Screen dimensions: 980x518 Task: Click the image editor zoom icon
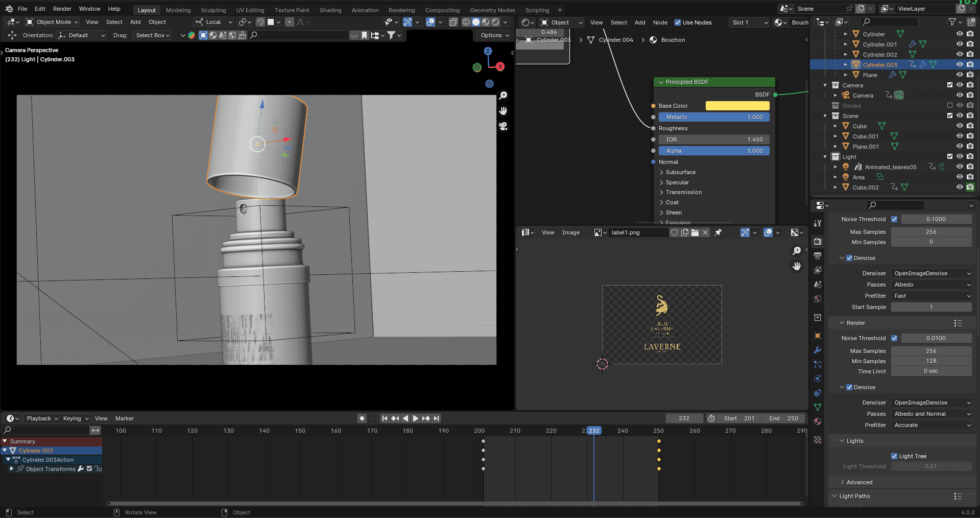(x=797, y=251)
